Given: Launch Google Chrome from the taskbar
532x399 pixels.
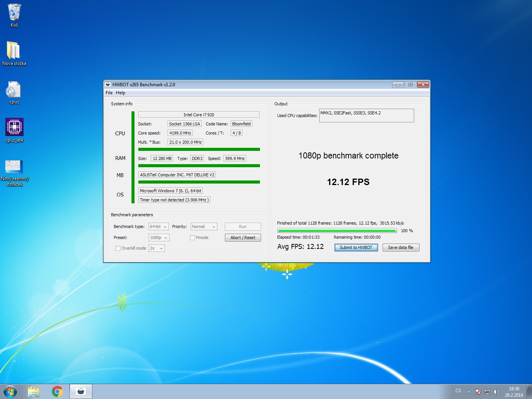Looking at the screenshot, I should tap(57, 392).
